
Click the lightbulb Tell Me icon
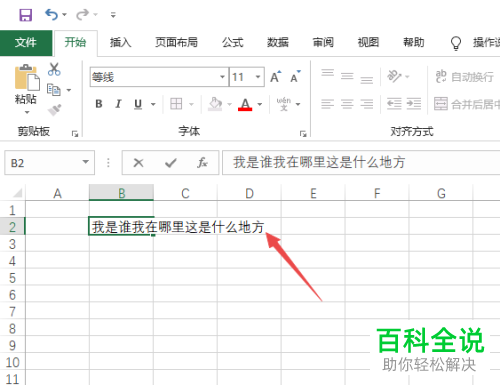click(456, 43)
